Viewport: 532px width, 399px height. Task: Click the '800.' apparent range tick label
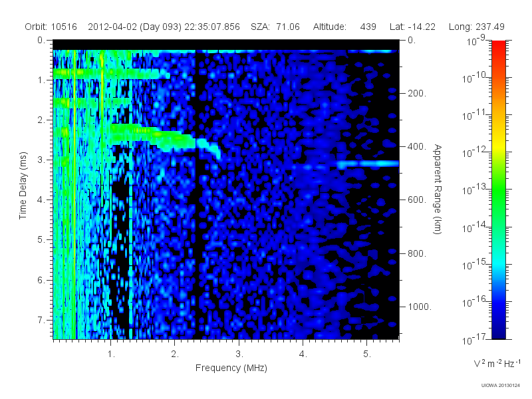coord(416,253)
